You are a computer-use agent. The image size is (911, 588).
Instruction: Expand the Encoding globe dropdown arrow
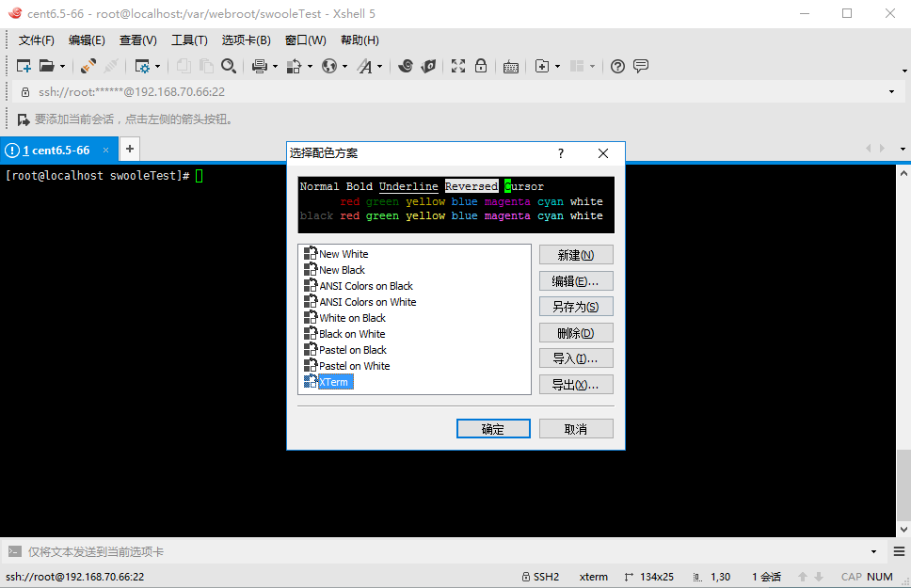coord(345,67)
